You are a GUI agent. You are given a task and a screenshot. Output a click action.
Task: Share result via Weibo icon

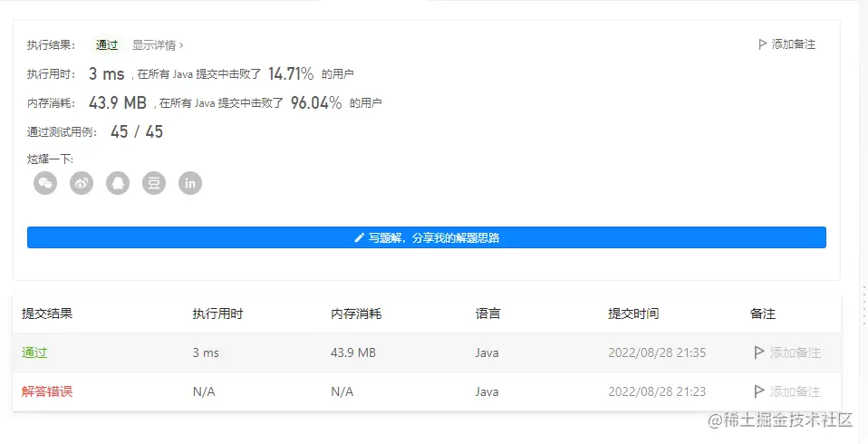tap(82, 183)
